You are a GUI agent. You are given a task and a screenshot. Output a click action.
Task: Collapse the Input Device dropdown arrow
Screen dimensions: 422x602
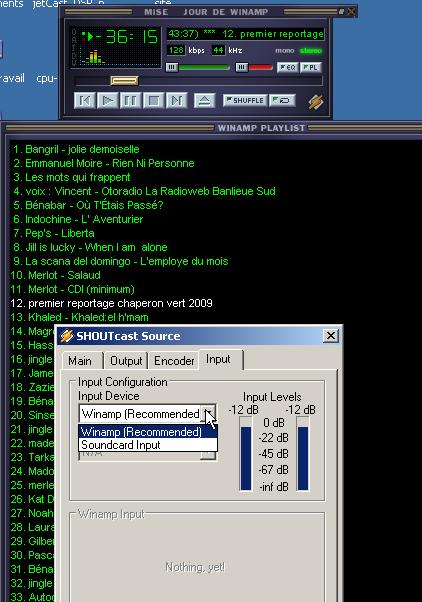[209, 414]
